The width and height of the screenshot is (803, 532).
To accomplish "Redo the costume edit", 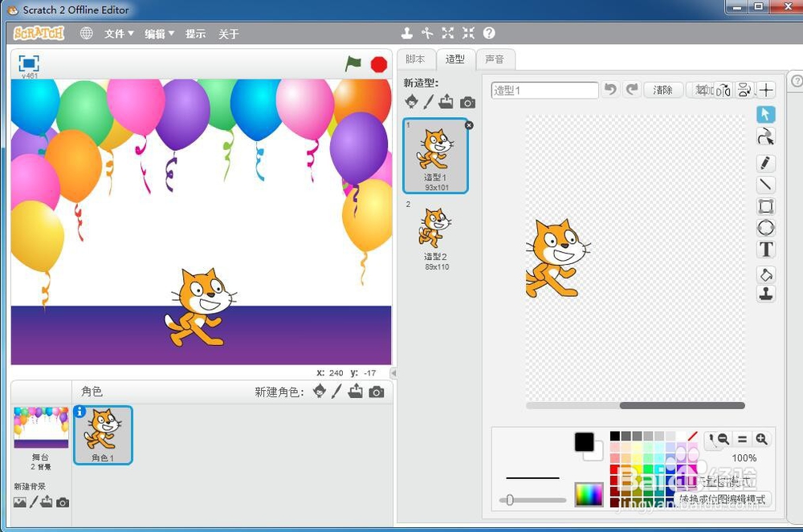I will coord(632,90).
